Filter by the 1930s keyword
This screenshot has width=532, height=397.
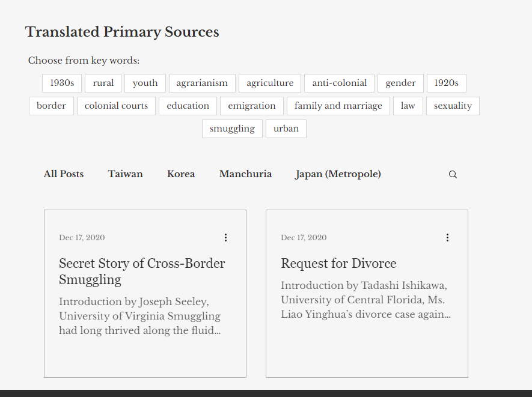pos(62,83)
